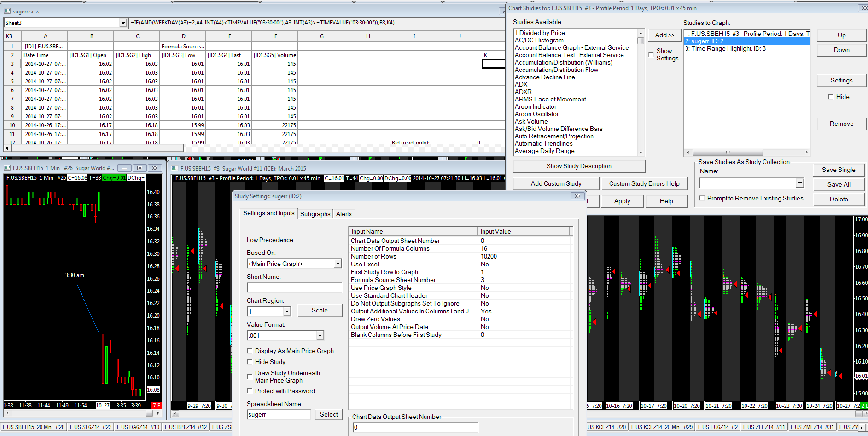Click left scroll arrow under spreadsheet
The width and height of the screenshot is (868, 436).
click(7, 148)
